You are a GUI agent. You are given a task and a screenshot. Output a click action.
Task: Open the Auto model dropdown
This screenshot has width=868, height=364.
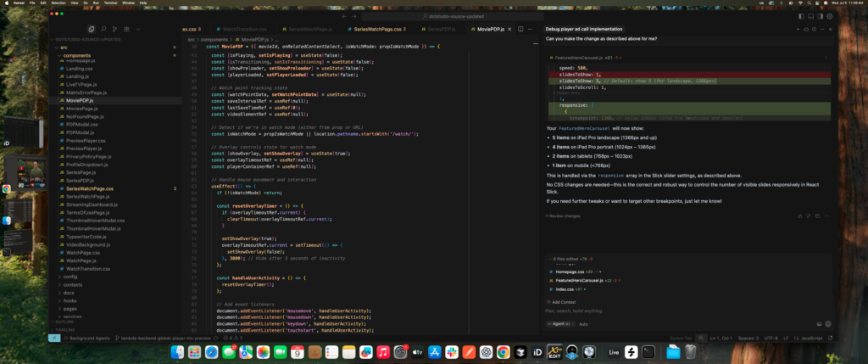tap(584, 323)
